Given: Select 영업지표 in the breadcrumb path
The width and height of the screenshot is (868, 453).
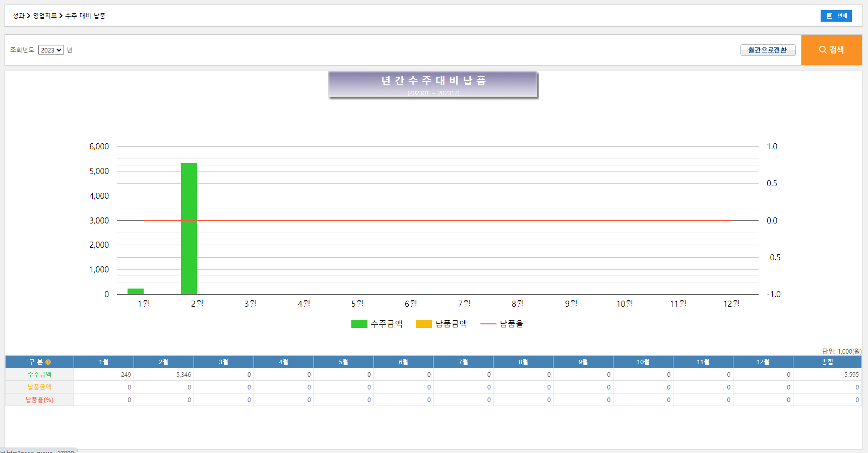Looking at the screenshot, I should (45, 16).
